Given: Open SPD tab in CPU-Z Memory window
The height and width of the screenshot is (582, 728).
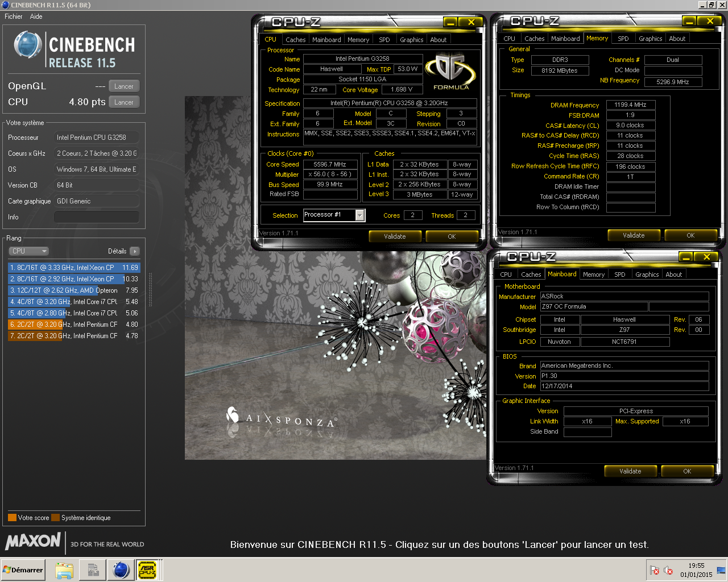Looking at the screenshot, I should pyautogui.click(x=623, y=39).
